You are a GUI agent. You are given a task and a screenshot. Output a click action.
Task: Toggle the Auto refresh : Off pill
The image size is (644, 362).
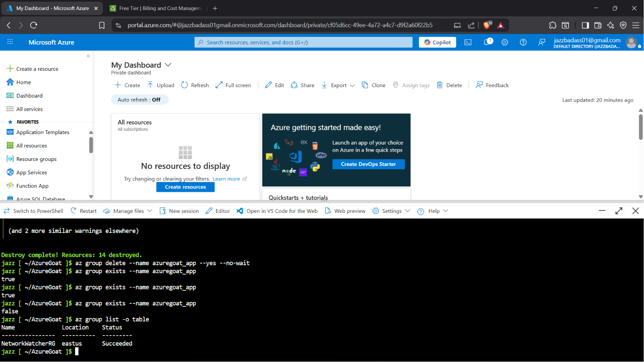(140, 100)
